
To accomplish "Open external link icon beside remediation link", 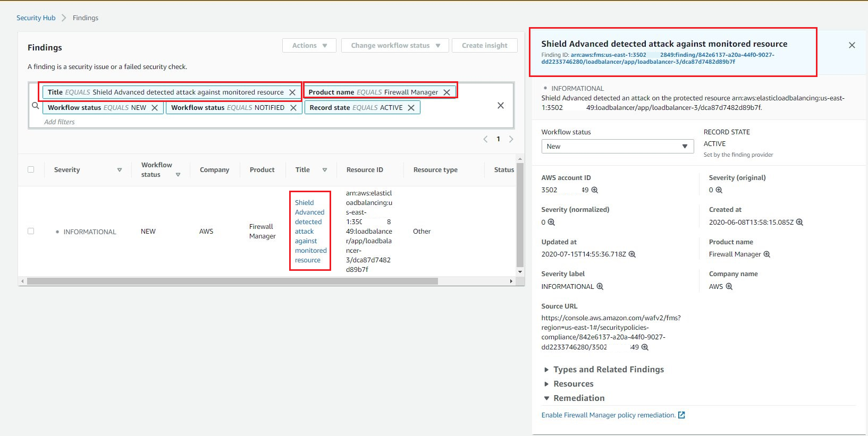I will [682, 415].
